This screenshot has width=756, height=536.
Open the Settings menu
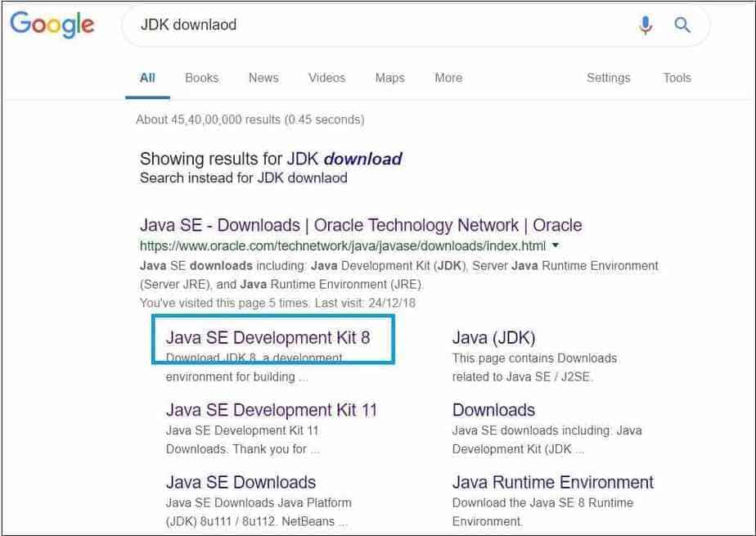coord(609,78)
